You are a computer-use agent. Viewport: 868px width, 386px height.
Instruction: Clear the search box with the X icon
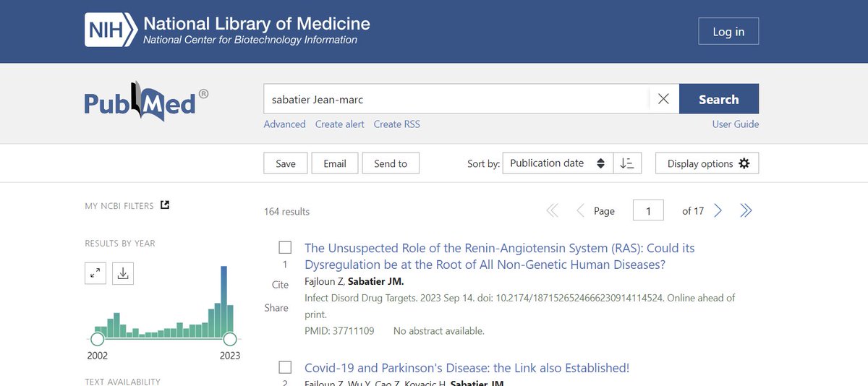click(663, 99)
